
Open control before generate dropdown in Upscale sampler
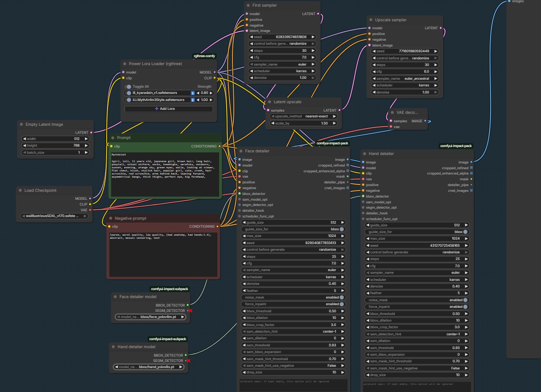pyautogui.click(x=405, y=58)
